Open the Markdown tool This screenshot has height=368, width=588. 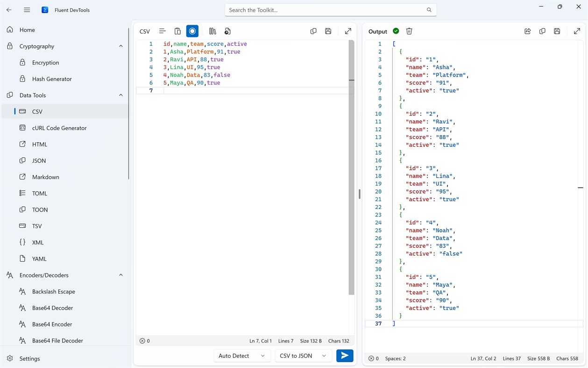pos(65,177)
